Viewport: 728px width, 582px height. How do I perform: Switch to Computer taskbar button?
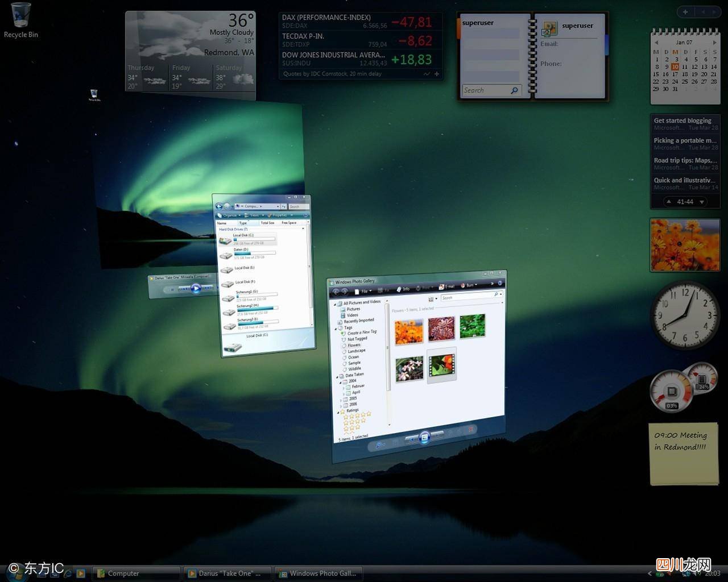point(137,573)
